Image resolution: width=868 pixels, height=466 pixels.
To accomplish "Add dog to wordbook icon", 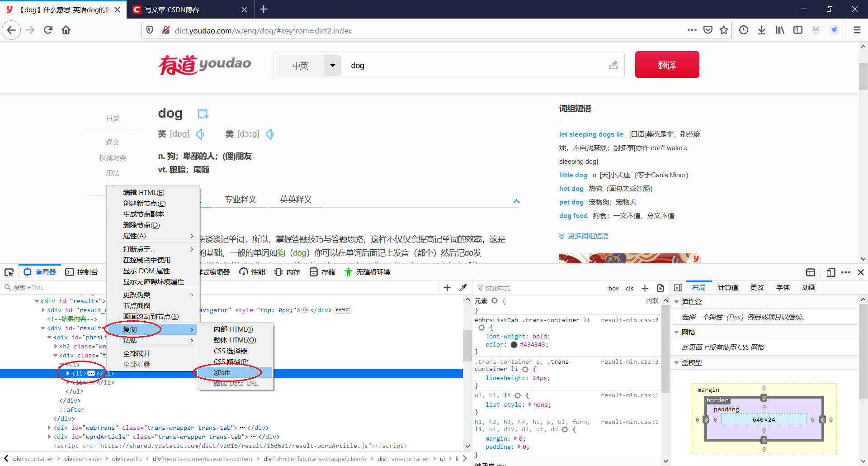I will coord(203,114).
